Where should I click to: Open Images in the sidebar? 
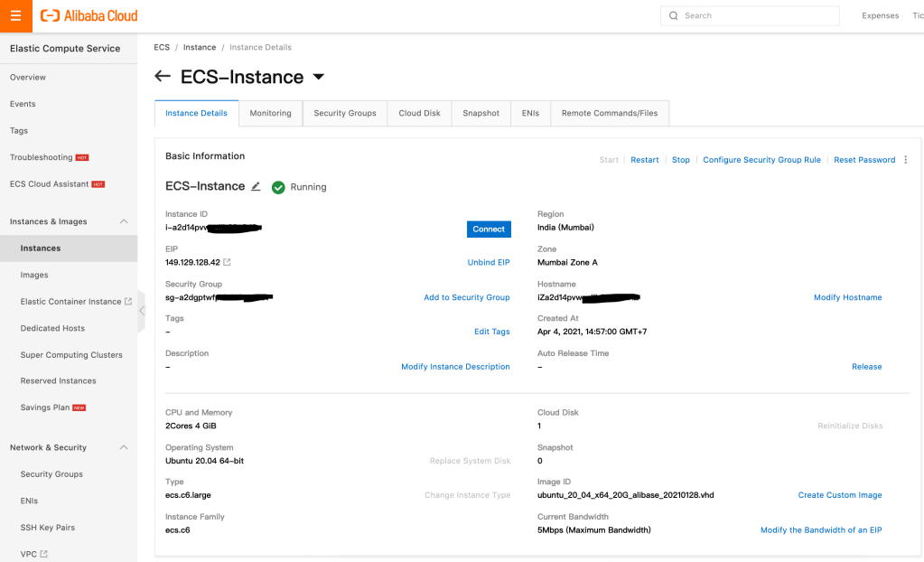point(34,275)
